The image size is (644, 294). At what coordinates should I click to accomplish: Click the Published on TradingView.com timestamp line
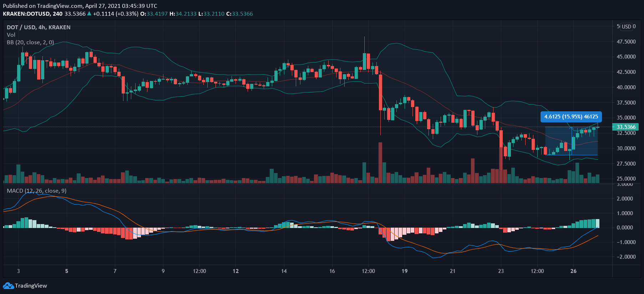[x=80, y=6]
